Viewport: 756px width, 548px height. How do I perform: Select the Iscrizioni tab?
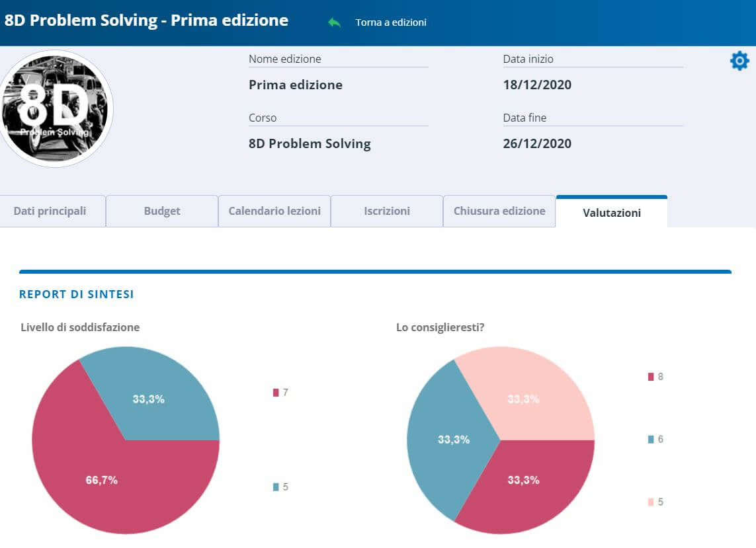386,211
